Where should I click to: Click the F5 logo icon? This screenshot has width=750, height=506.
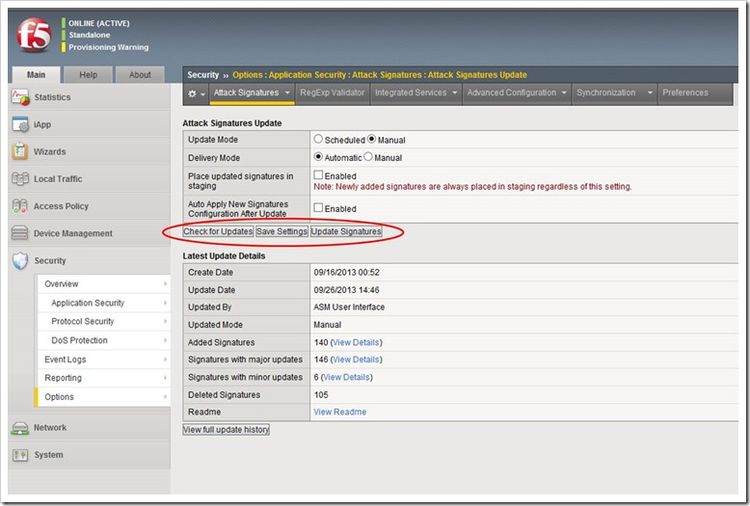tap(33, 34)
